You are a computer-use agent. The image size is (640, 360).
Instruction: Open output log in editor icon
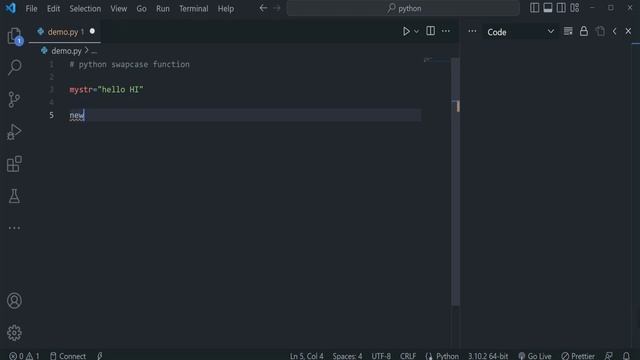point(600,31)
